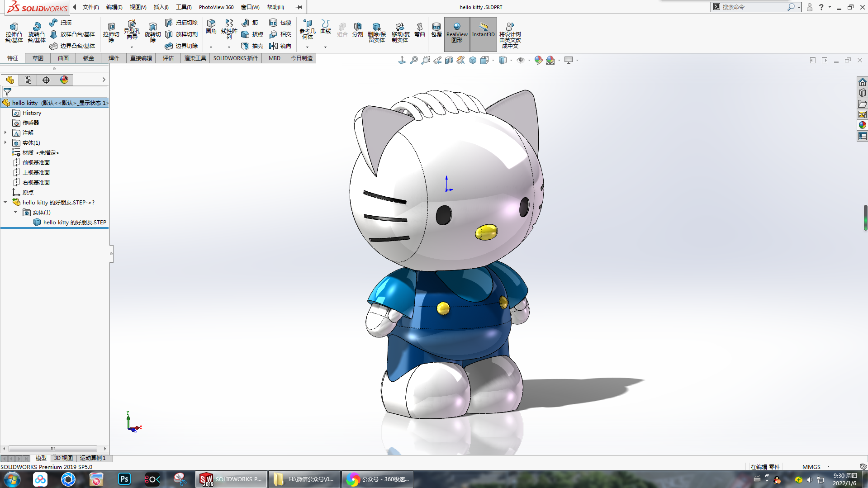The height and width of the screenshot is (488, 868).
Task: Click the Swept Cut (扫描切除) tool
Action: [181, 22]
